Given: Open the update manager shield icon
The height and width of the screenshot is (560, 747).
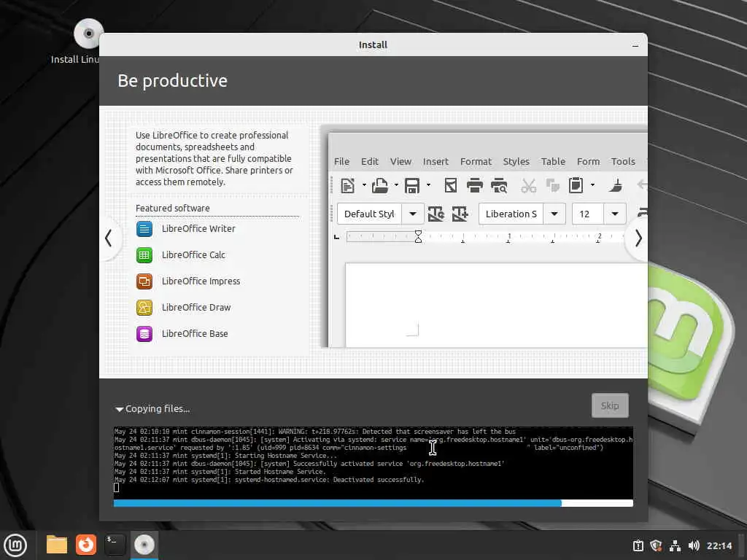Looking at the screenshot, I should (x=656, y=545).
